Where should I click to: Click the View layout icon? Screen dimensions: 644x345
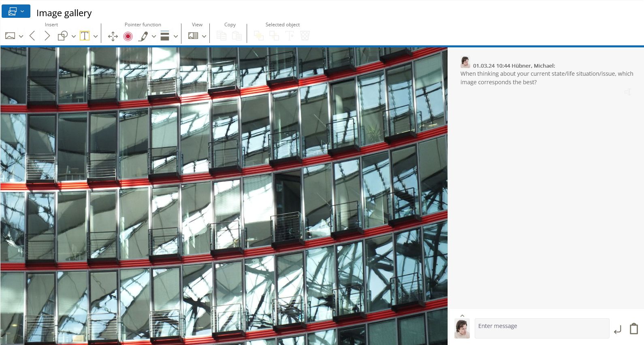[193, 36]
